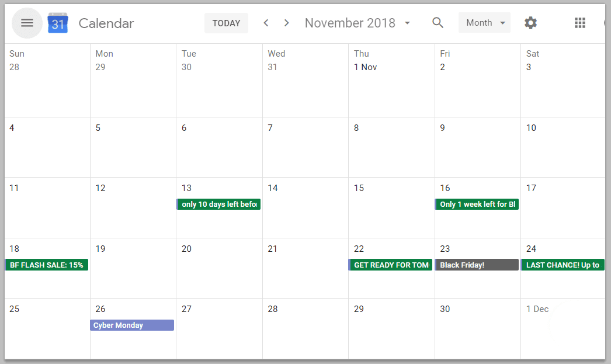Viewport: 611px width, 364px height.
Task: Expand the November 2018 date picker arrow
Action: click(407, 23)
